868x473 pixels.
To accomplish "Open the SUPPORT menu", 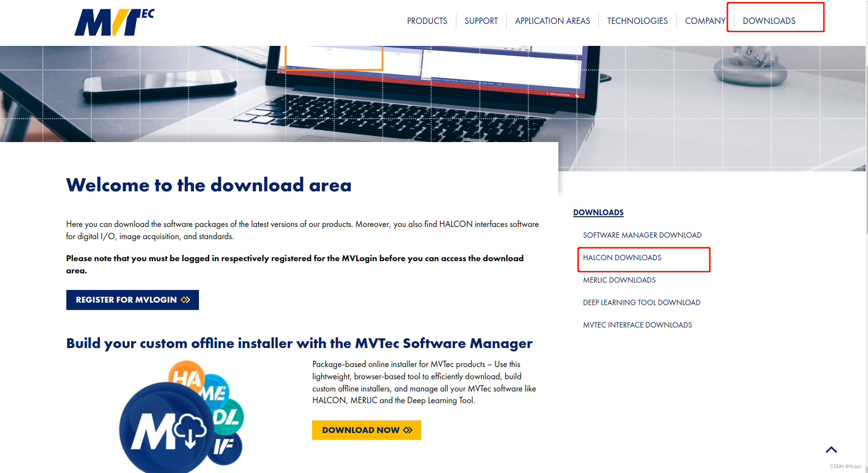I will click(x=481, y=21).
